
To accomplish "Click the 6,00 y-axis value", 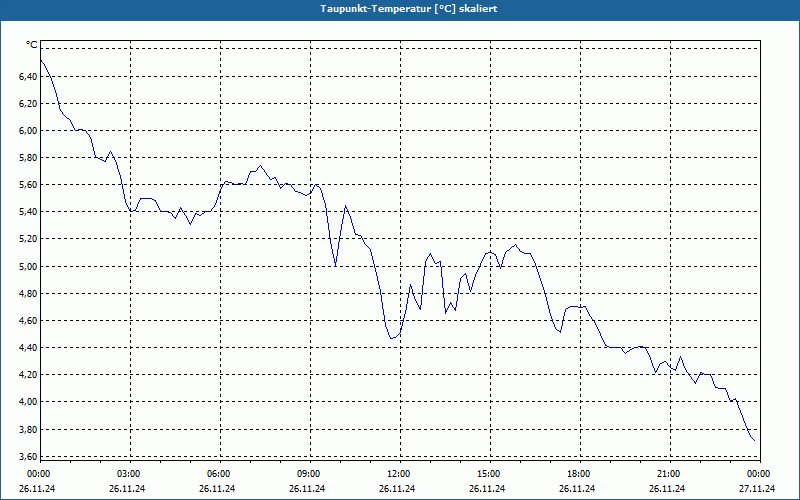I will (28, 131).
